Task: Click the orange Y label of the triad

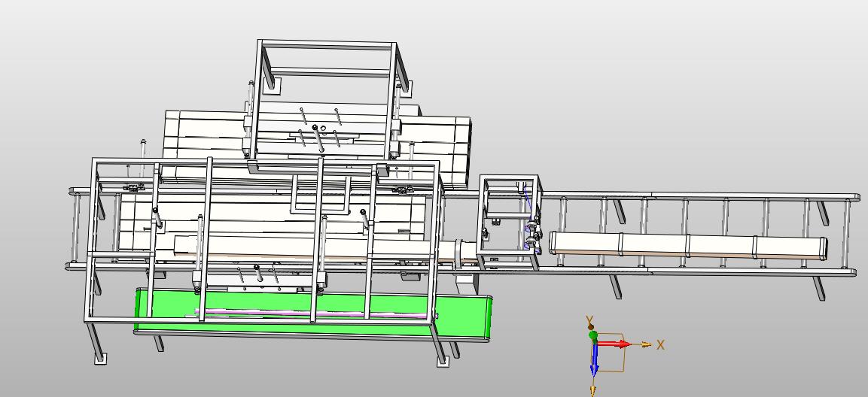Action: pos(589,320)
